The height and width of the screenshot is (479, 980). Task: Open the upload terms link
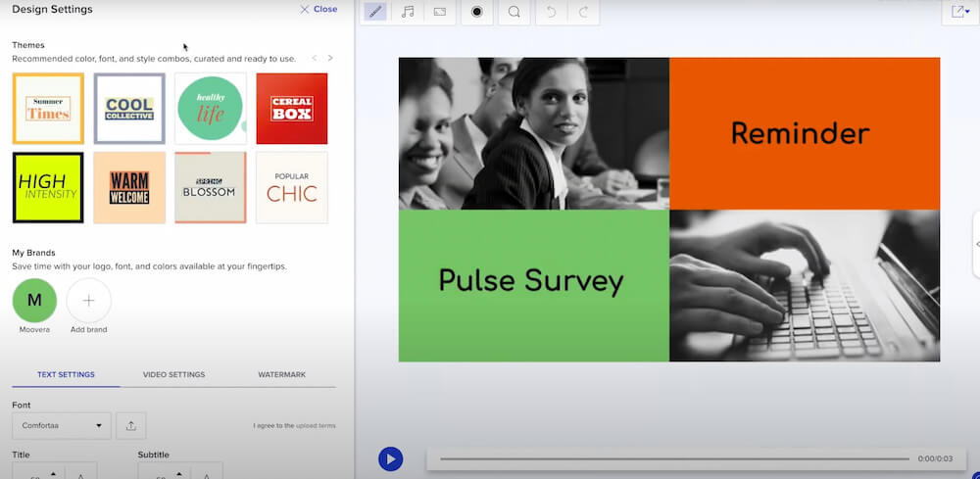click(x=315, y=426)
